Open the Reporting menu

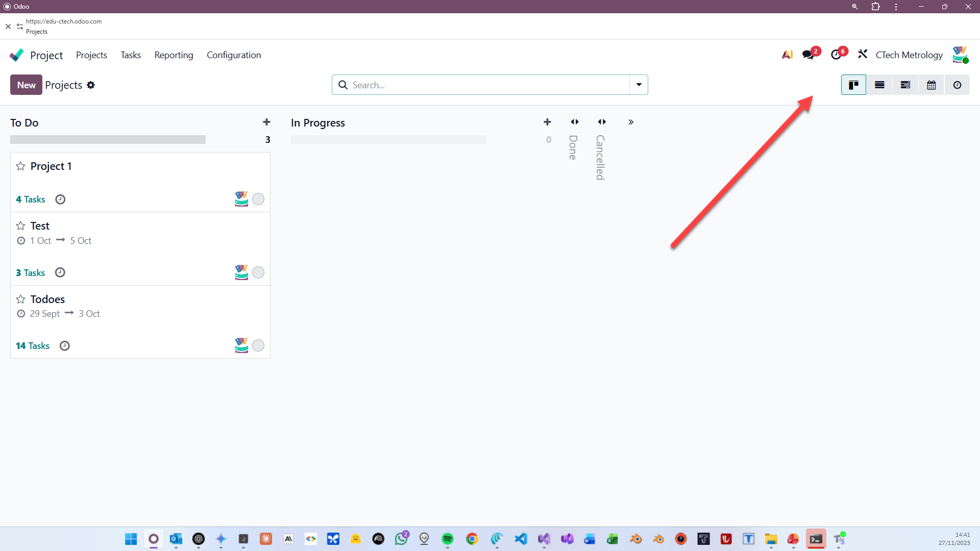coord(174,55)
